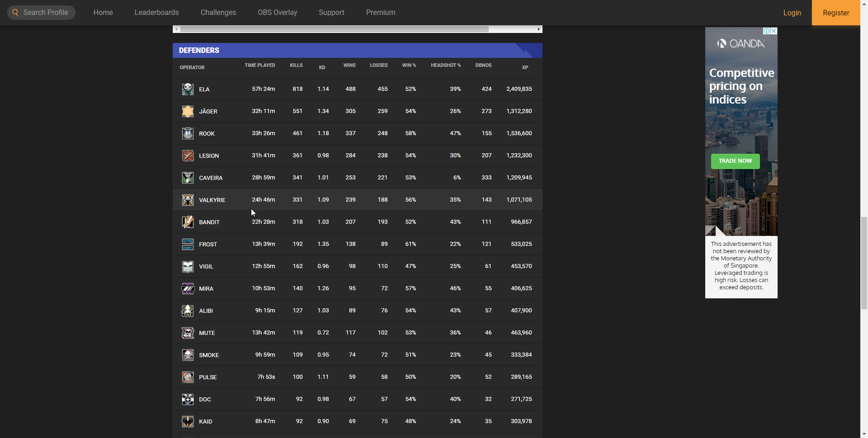The image size is (868, 438).
Task: Click the Frost operator icon
Action: 188,244
